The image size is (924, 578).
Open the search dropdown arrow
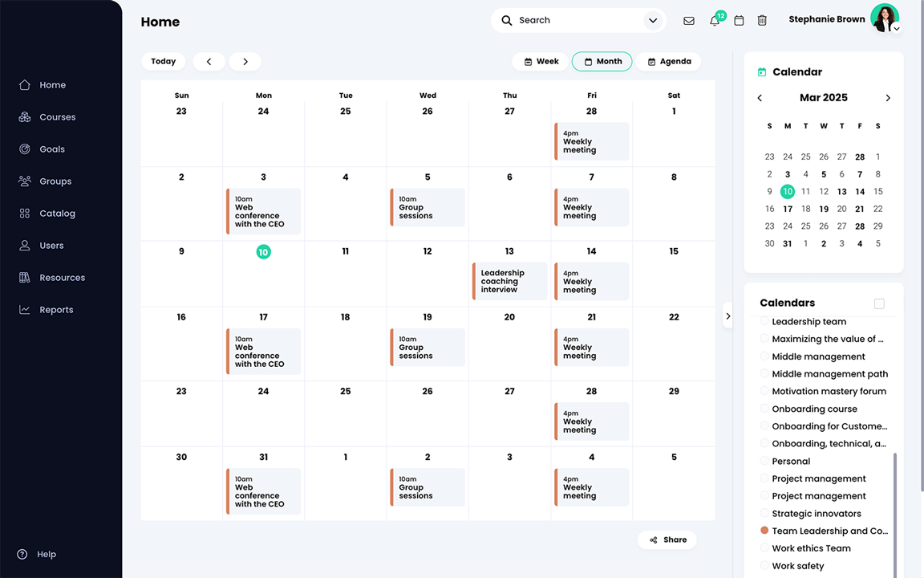(652, 20)
